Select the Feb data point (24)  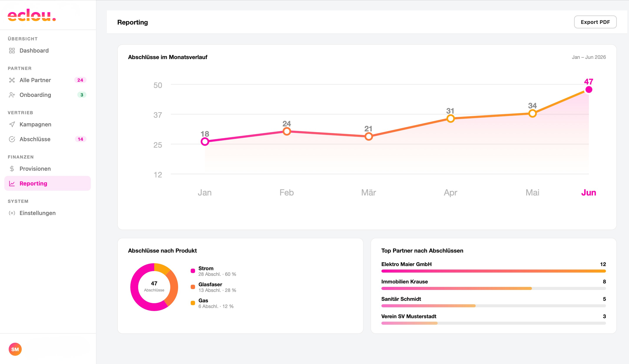287,131
